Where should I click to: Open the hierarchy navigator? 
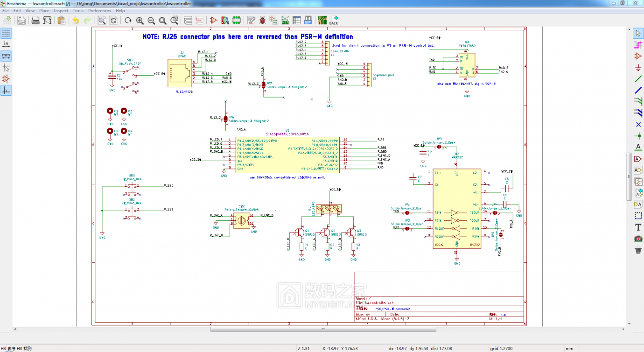coord(188,20)
